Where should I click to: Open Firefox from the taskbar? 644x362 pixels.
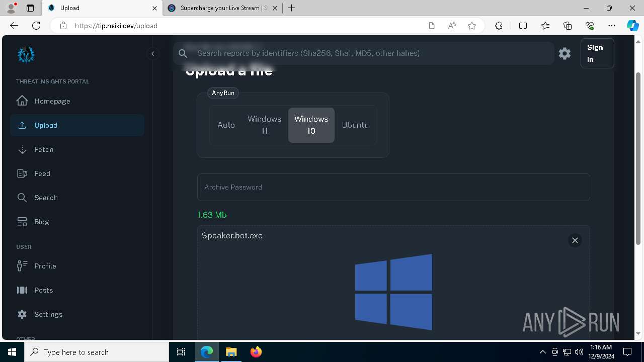[x=256, y=352]
